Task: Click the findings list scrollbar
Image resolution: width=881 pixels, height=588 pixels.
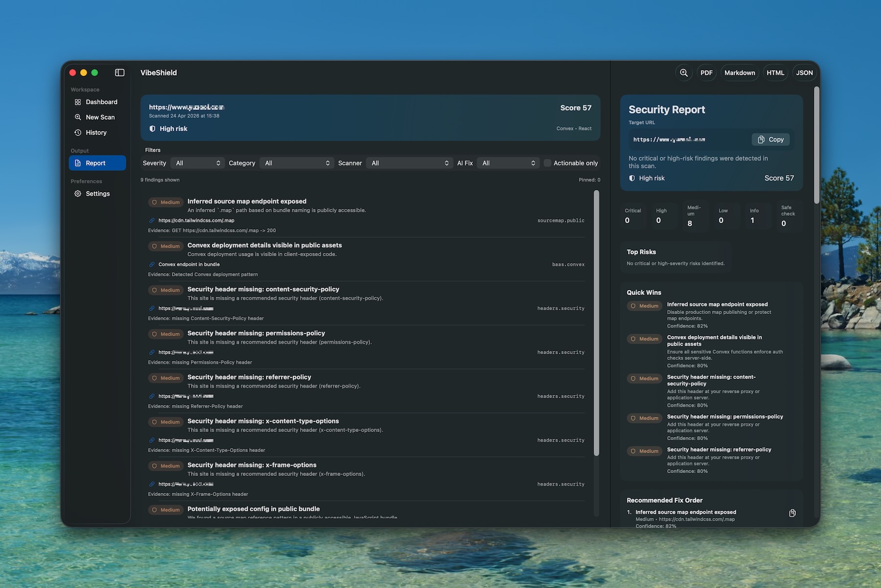Action: tap(595, 323)
